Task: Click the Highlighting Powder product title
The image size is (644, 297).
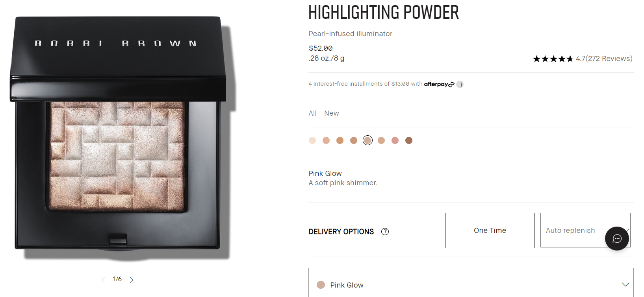Action: tap(383, 13)
